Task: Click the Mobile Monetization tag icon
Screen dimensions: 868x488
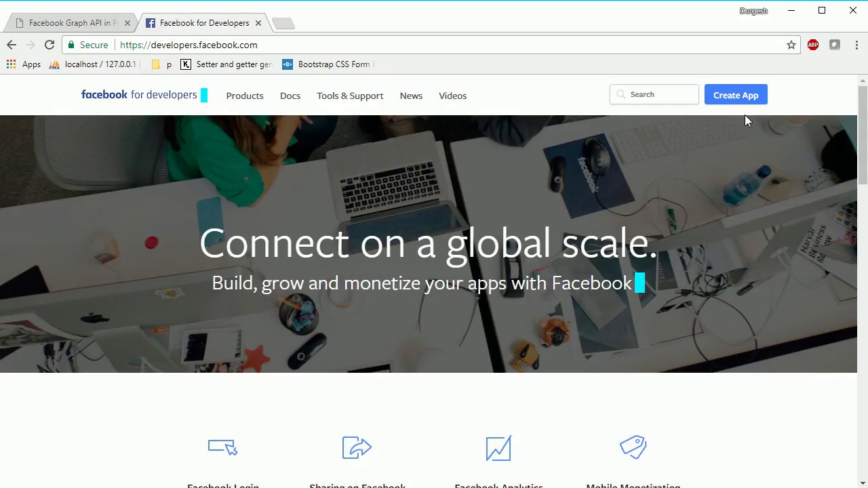Action: click(633, 447)
